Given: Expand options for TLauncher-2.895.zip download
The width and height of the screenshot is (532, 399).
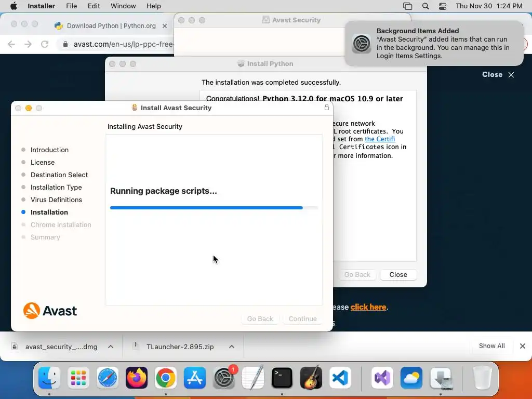Looking at the screenshot, I should 232,347.
